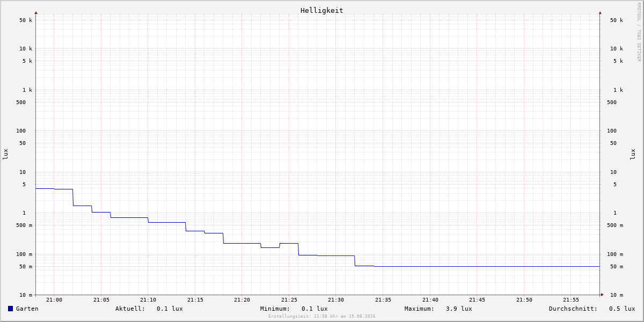Click the 21:15 tick label

(195, 300)
